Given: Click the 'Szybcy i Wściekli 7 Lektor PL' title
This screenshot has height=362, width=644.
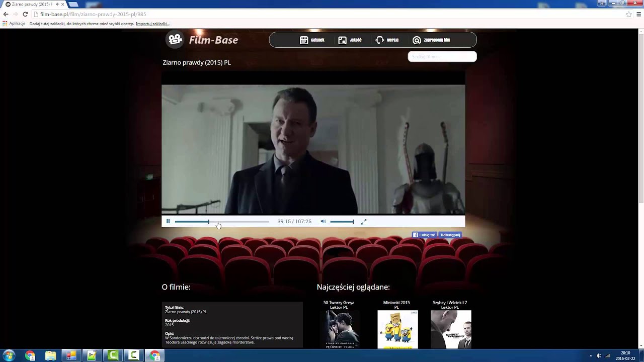Looking at the screenshot, I should (x=450, y=305).
